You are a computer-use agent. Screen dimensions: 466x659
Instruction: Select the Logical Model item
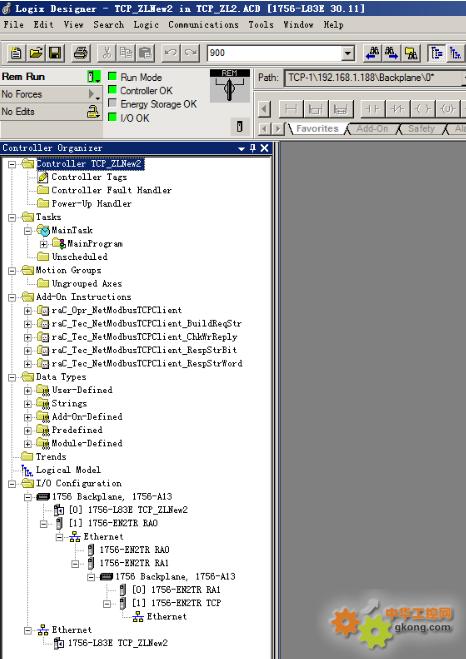coord(68,470)
